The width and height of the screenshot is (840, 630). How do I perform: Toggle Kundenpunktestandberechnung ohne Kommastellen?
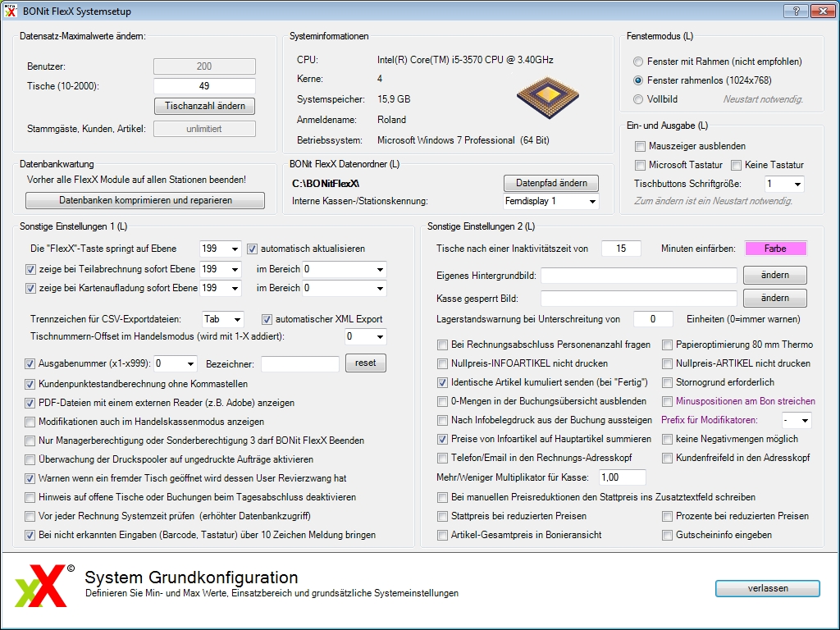pyautogui.click(x=30, y=384)
